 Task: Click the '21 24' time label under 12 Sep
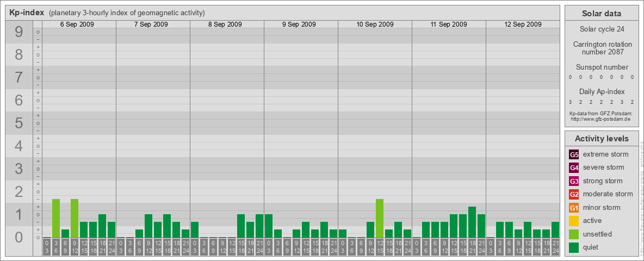pyautogui.click(x=555, y=247)
